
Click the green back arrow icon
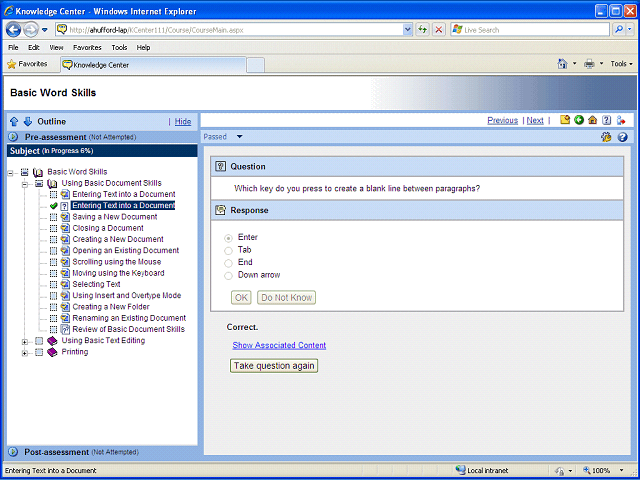(579, 120)
